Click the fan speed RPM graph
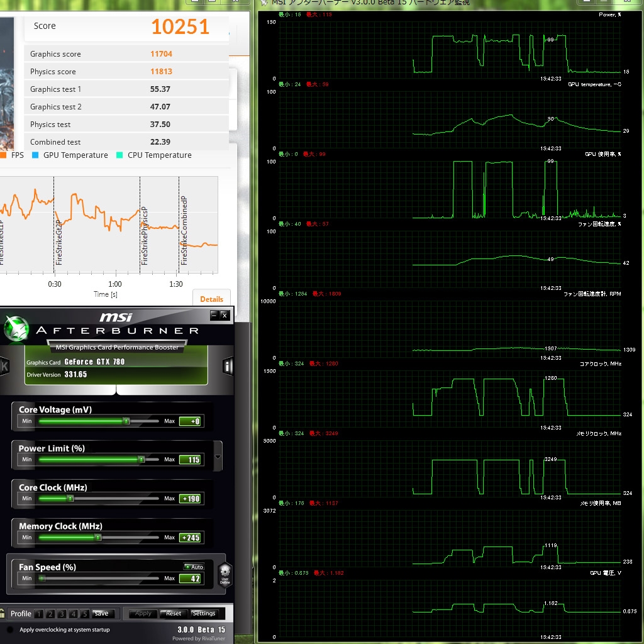This screenshot has width=644, height=644. pyautogui.click(x=450, y=329)
